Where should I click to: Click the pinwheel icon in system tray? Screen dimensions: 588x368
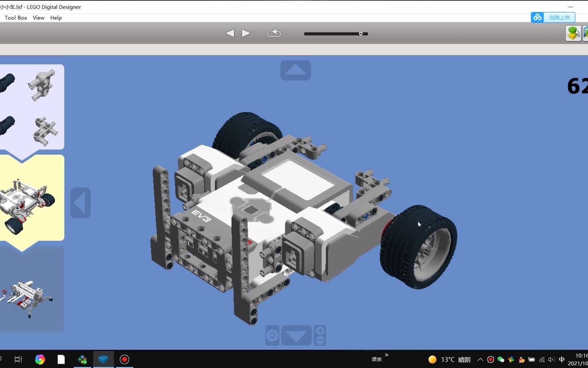click(x=511, y=359)
